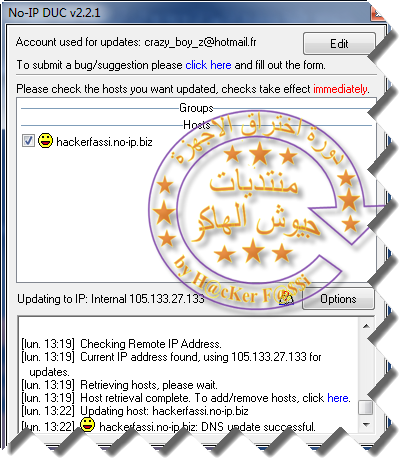Click the Groups section header
This screenshot has width=408, height=467.
196,108
